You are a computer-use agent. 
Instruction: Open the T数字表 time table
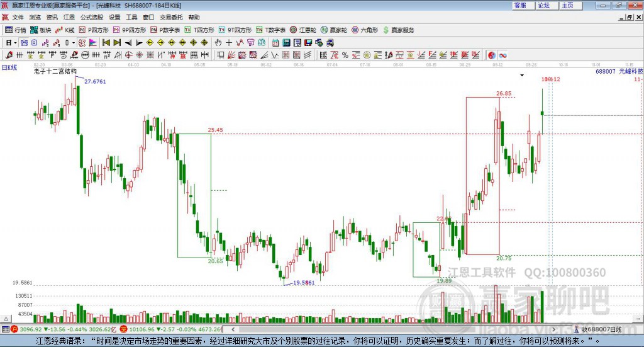click(x=270, y=30)
